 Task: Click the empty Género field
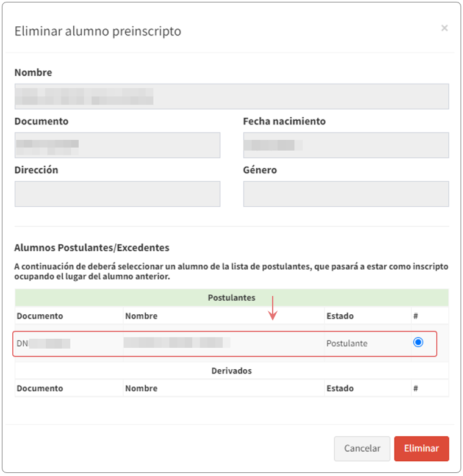click(345, 193)
